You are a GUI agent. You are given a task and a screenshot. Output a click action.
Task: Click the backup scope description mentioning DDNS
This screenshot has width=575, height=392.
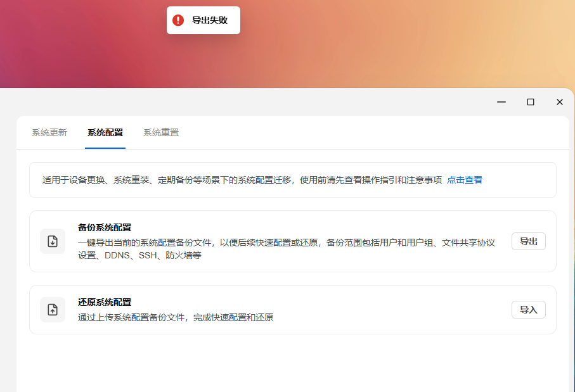(287, 249)
